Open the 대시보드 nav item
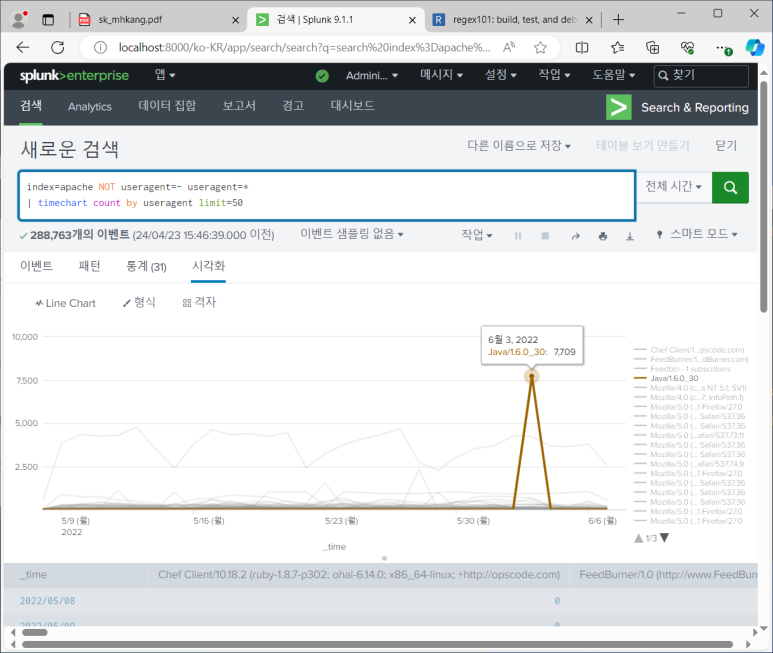This screenshot has height=653, width=773. coord(352,106)
